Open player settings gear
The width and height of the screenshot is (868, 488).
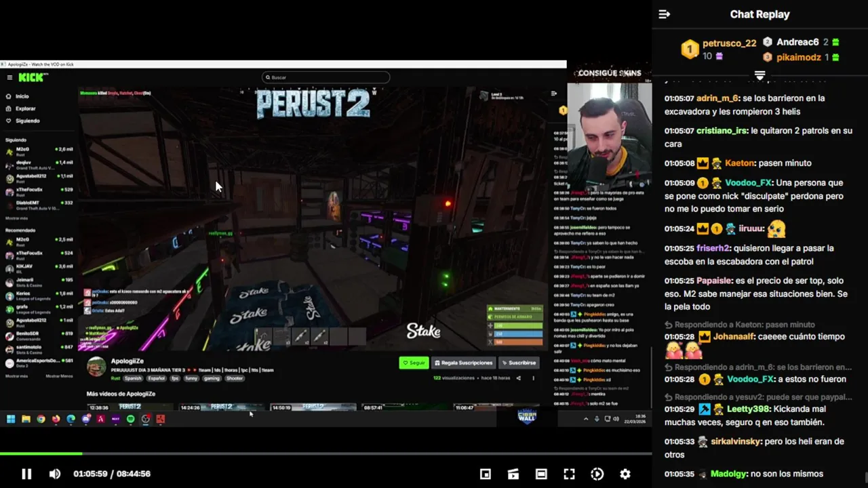(x=625, y=474)
